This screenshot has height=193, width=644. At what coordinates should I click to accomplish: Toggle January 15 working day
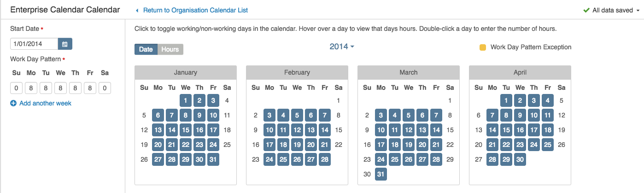(186, 130)
